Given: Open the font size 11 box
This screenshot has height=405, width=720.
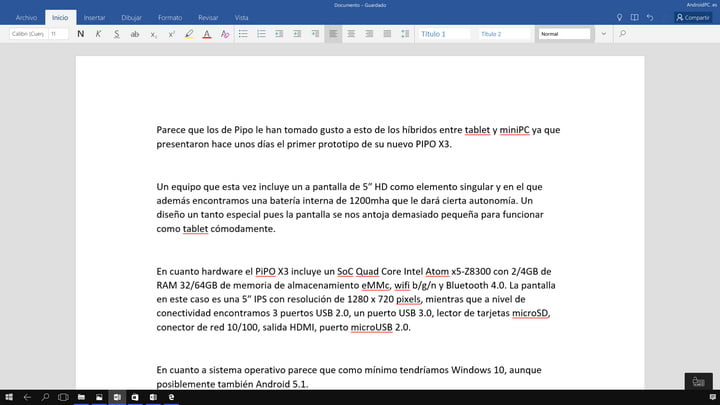Looking at the screenshot, I should coord(57,34).
